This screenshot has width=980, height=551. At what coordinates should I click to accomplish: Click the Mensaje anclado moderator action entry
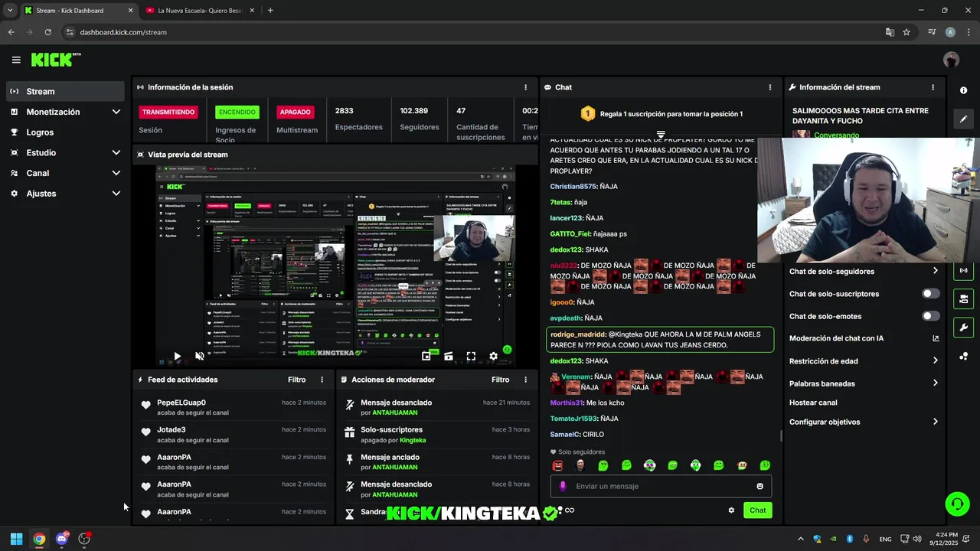point(436,462)
